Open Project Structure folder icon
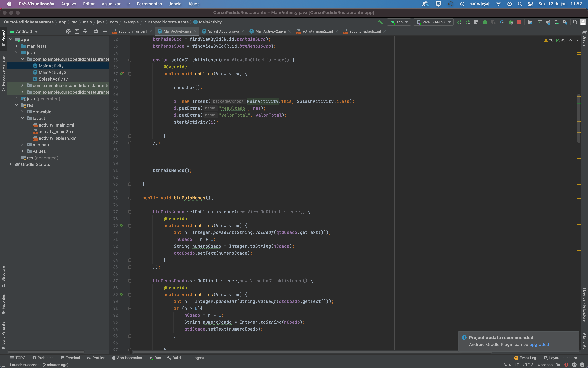 click(530, 22)
